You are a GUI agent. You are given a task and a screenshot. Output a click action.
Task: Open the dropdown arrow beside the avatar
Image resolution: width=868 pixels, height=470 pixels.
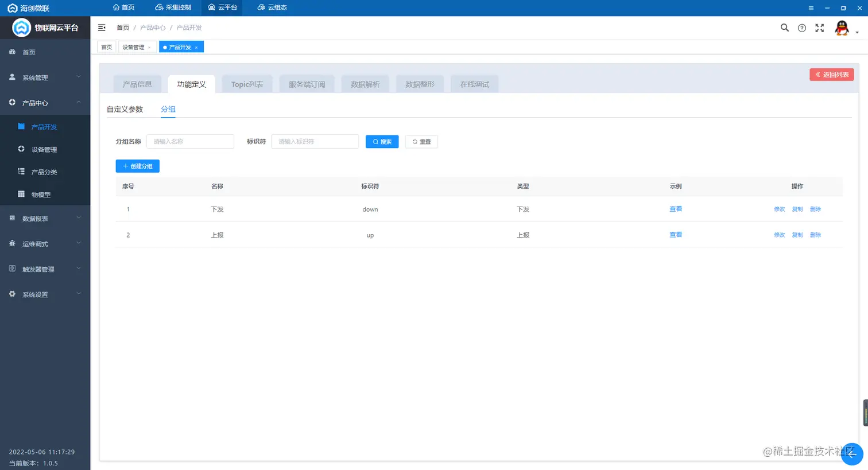pos(857,33)
